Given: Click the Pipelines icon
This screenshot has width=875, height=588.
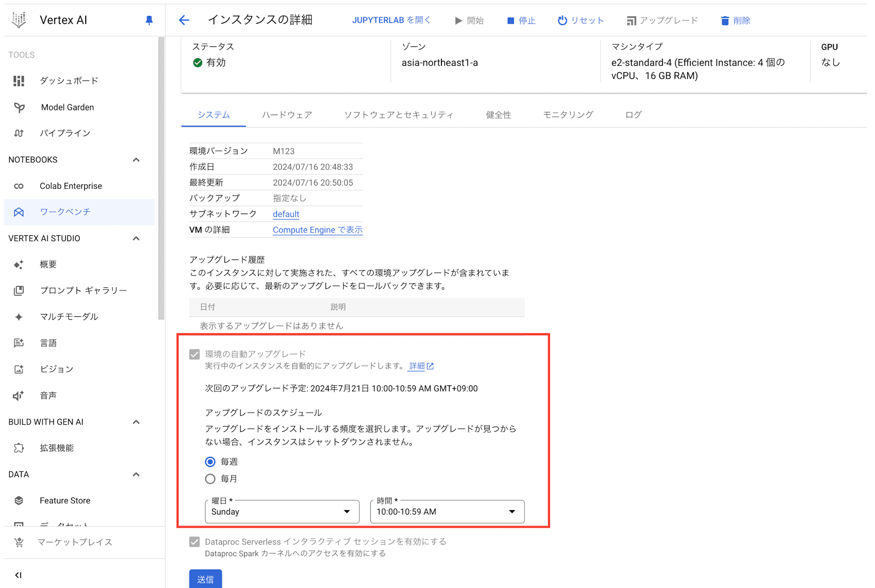Looking at the screenshot, I should [x=19, y=133].
